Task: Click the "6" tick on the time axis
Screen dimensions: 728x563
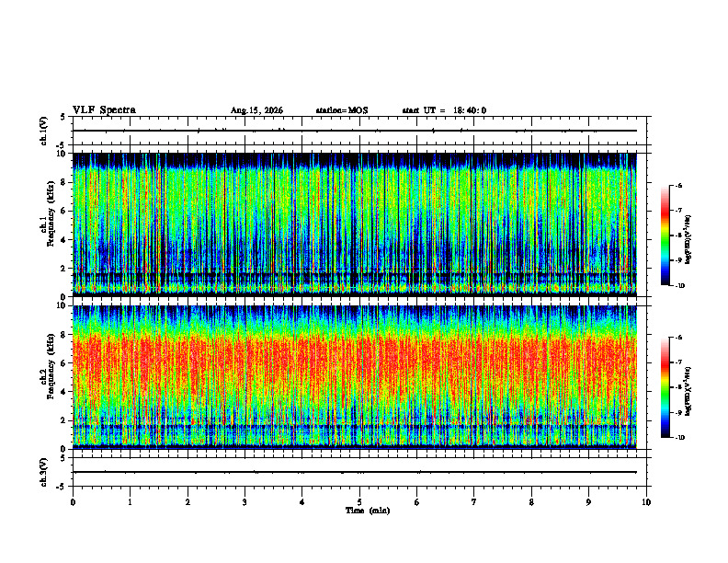Action: 417,502
